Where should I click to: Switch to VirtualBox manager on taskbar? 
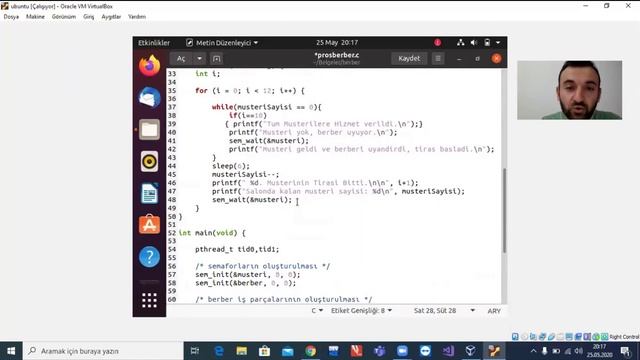pyautogui.click(x=471, y=351)
